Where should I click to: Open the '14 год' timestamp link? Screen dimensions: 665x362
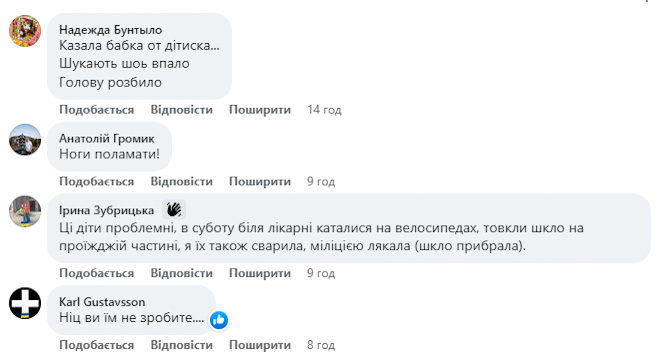pyautogui.click(x=324, y=110)
